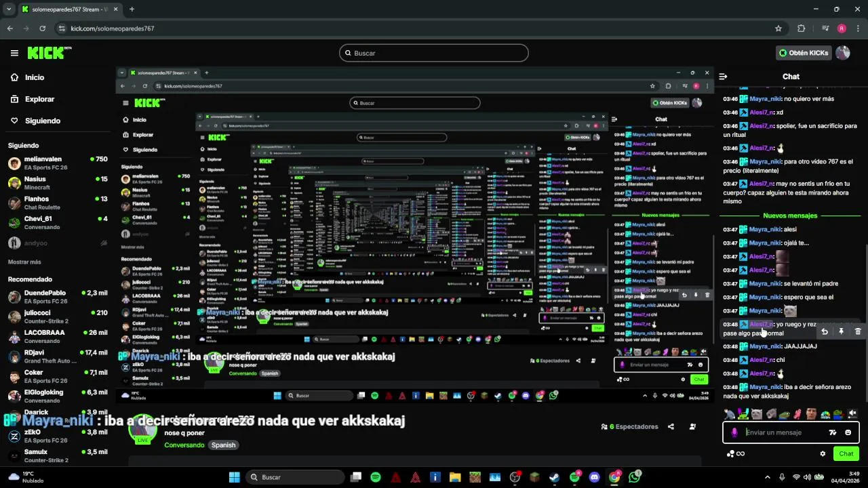Open the hamburger menu beside the KICK logo

[x=14, y=53]
